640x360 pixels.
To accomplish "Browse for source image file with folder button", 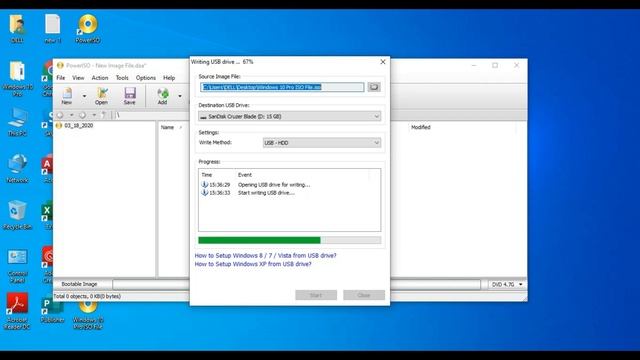I will click(373, 87).
